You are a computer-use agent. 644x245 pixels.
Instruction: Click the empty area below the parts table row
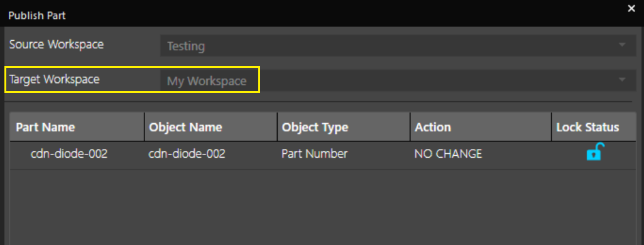click(323, 207)
